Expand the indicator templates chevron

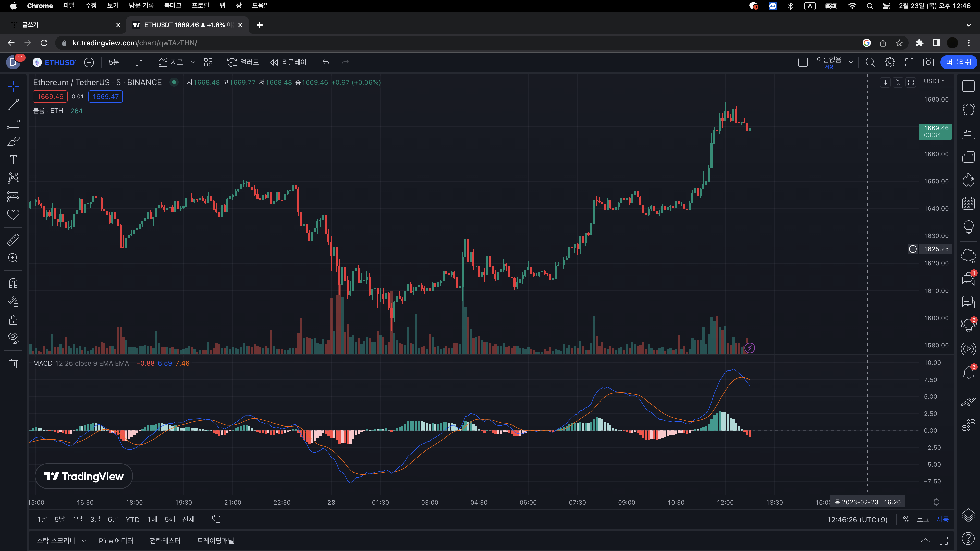pyautogui.click(x=193, y=62)
